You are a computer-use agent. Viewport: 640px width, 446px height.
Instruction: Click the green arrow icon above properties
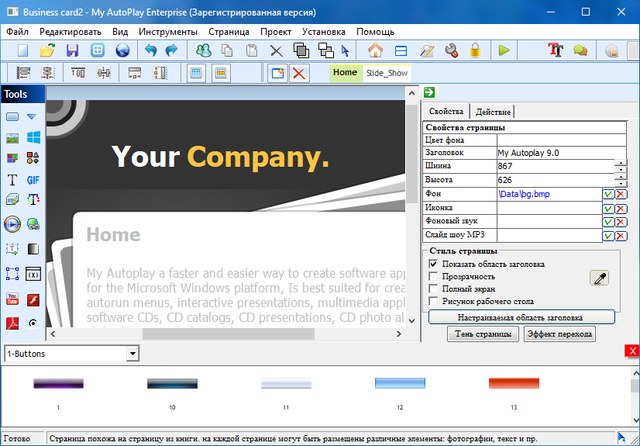(429, 93)
